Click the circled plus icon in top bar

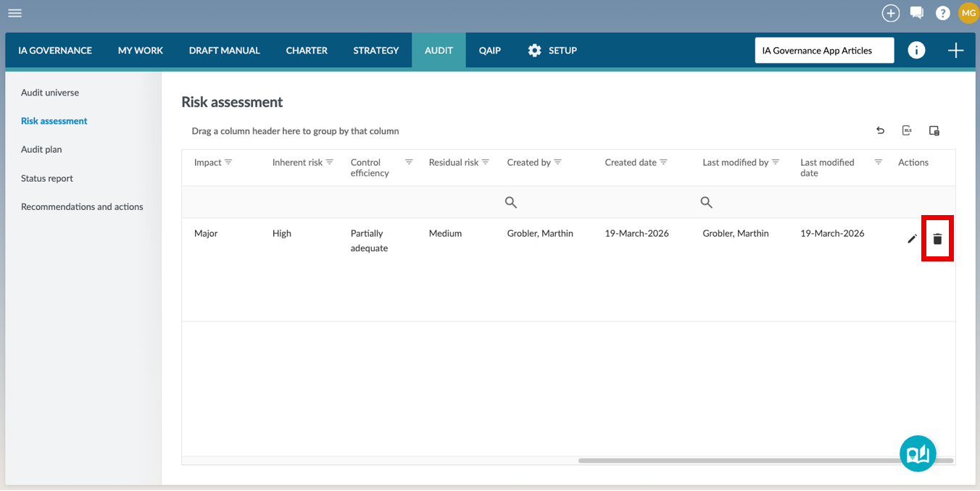pyautogui.click(x=890, y=13)
